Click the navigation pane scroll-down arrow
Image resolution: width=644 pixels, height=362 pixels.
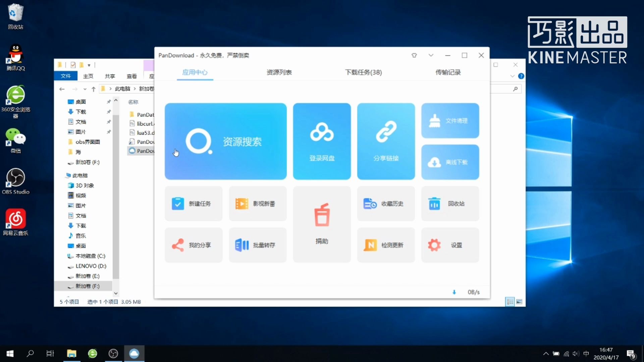[116, 293]
